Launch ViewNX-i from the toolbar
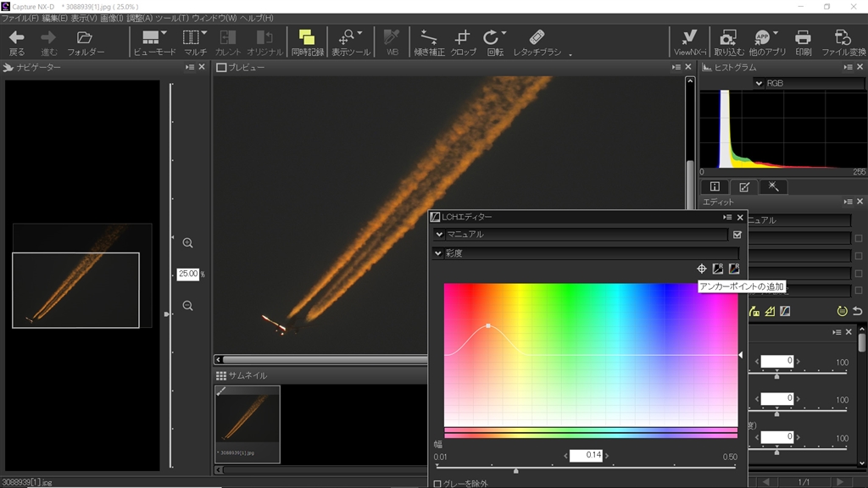Image resolution: width=868 pixels, height=488 pixels. [690, 42]
